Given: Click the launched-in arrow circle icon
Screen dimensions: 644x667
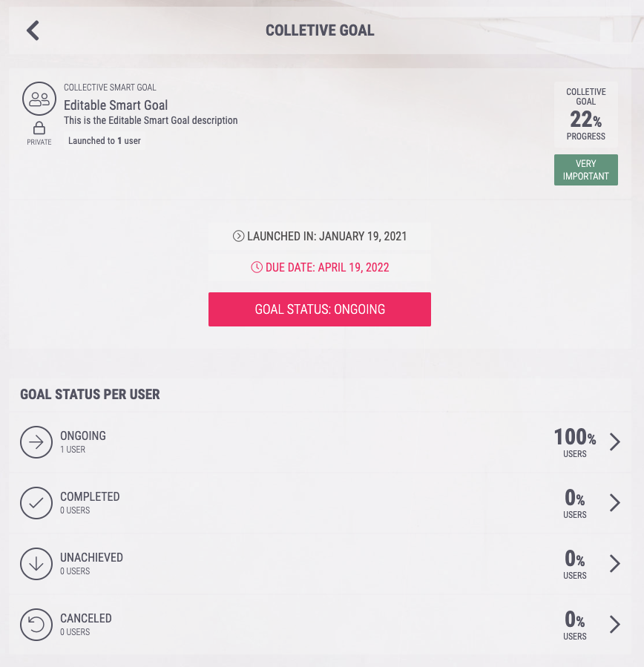Looking at the screenshot, I should [x=238, y=236].
